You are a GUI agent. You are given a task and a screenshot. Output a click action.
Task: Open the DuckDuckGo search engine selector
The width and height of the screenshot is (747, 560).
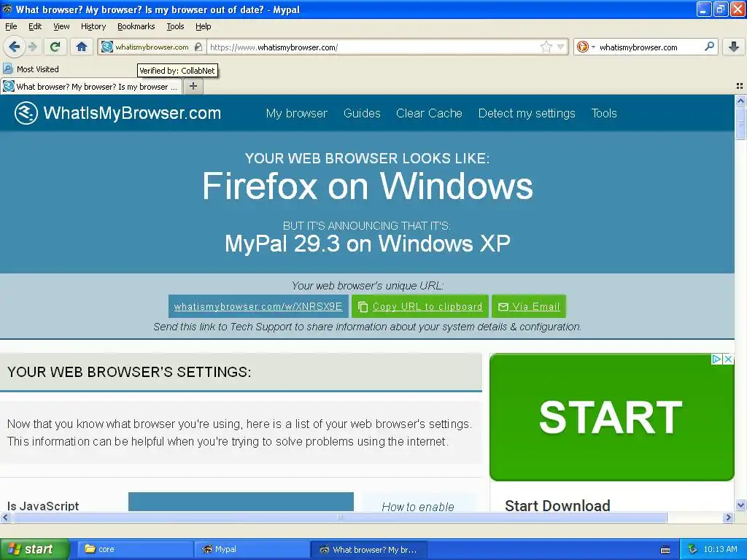coord(586,47)
